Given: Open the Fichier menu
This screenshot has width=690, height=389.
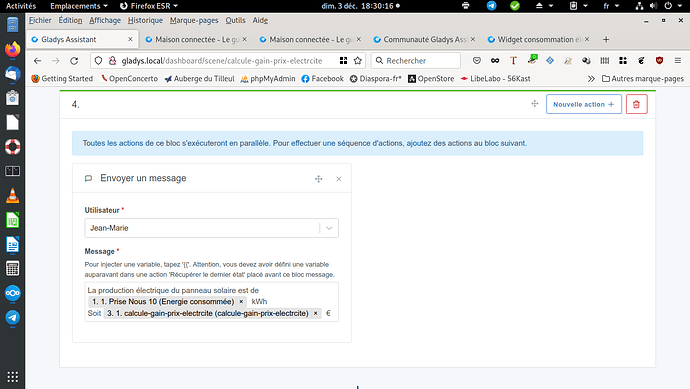Looking at the screenshot, I should coord(40,20).
